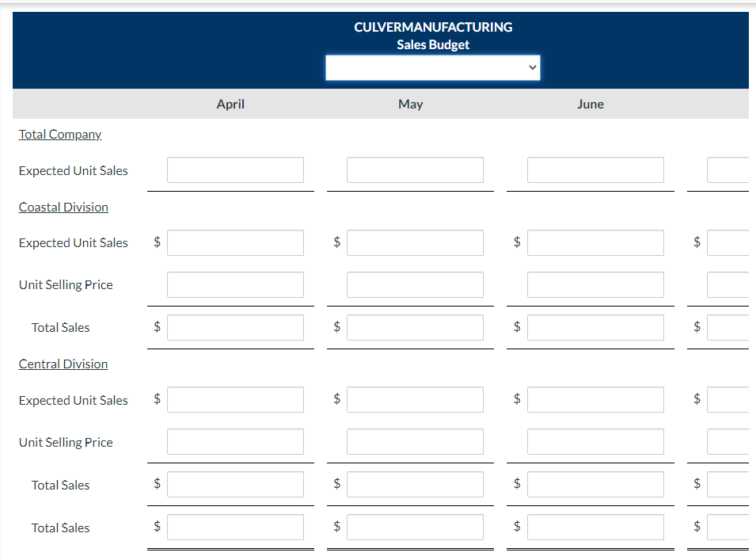Click Coastal Division's May Unit Selling Price field

415,284
